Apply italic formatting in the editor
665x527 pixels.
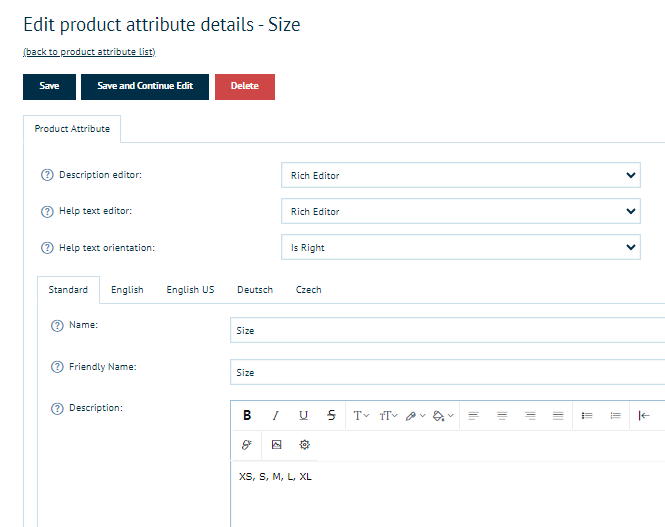[276, 416]
